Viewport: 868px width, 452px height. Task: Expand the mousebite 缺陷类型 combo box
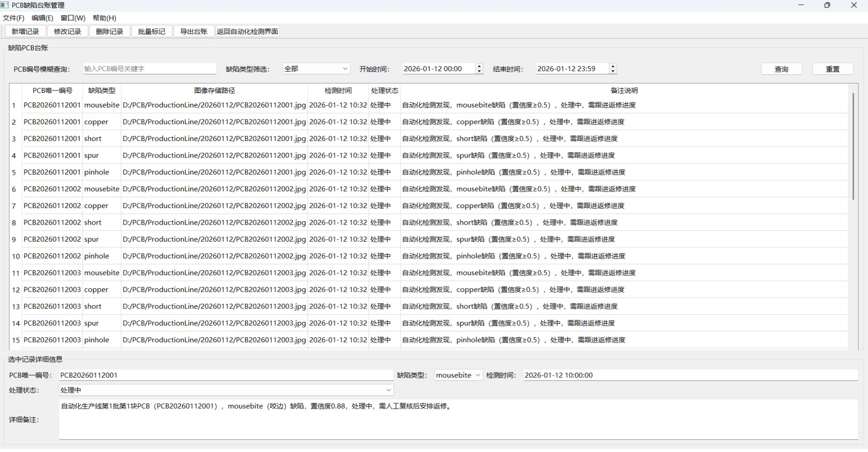coord(458,375)
